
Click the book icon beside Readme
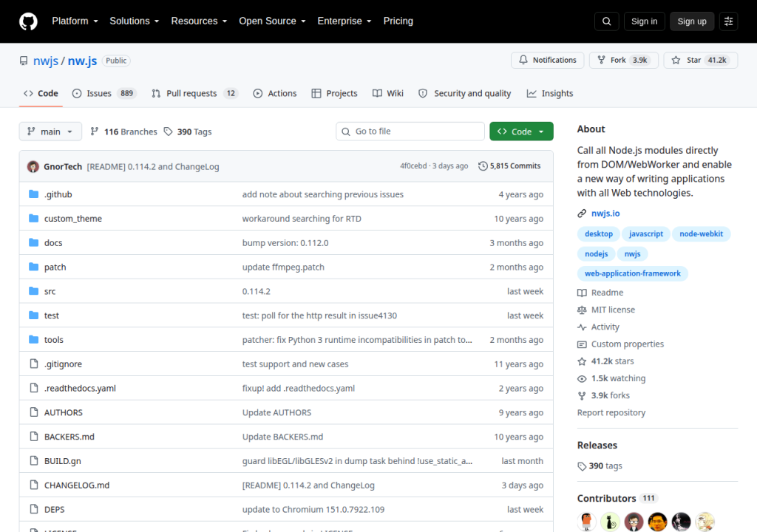(582, 293)
